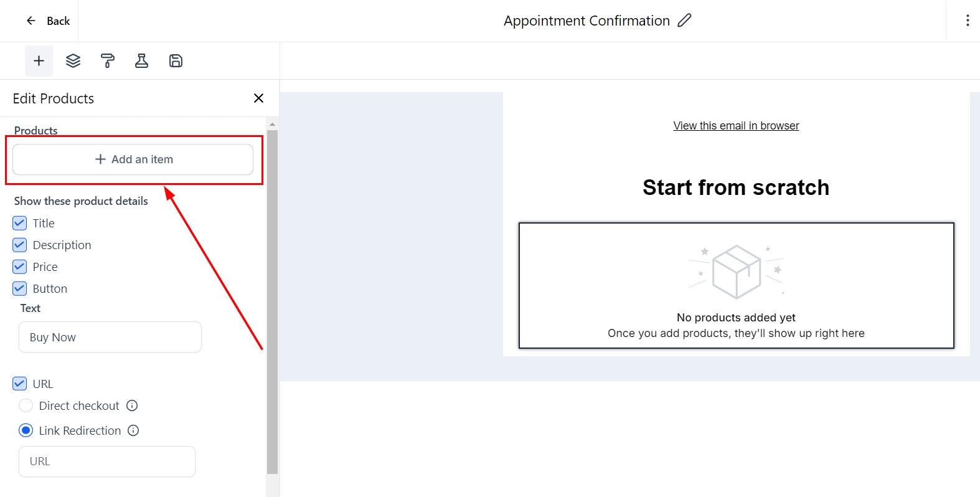Disable the Price checkbox

20,267
